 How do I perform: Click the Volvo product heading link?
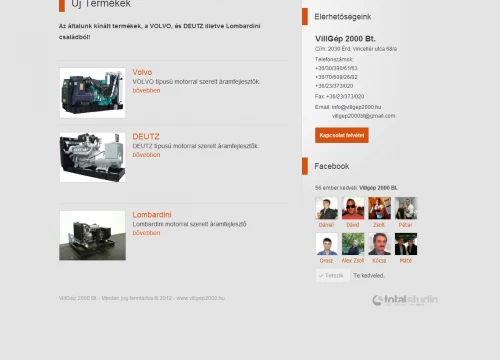[142, 72]
